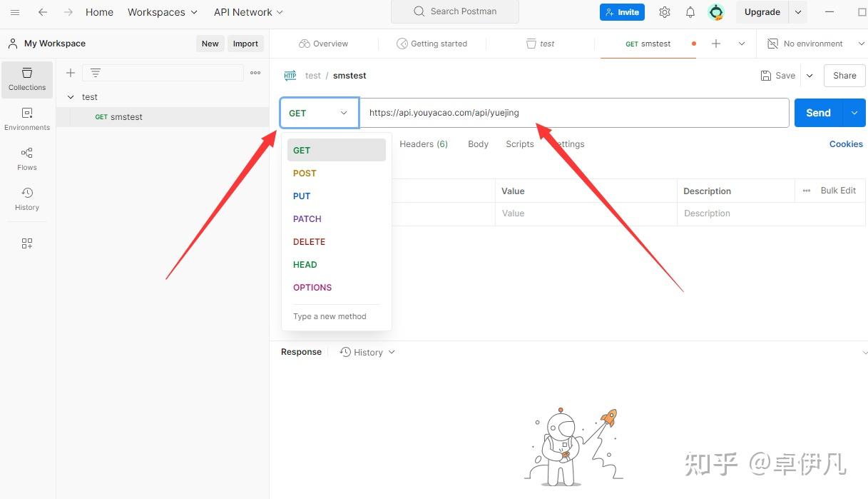Select HEAD from the method list
The image size is (868, 499).
337,264
